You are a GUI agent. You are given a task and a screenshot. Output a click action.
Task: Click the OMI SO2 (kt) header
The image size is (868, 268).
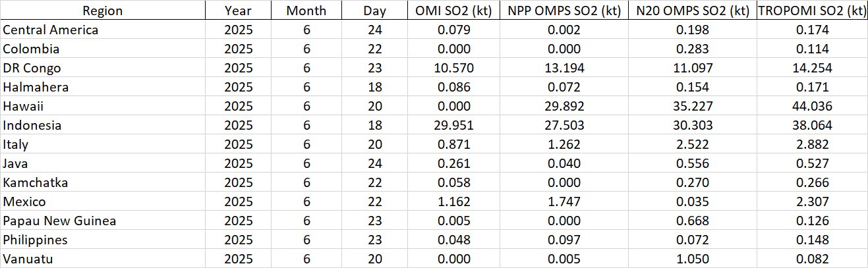453,11
